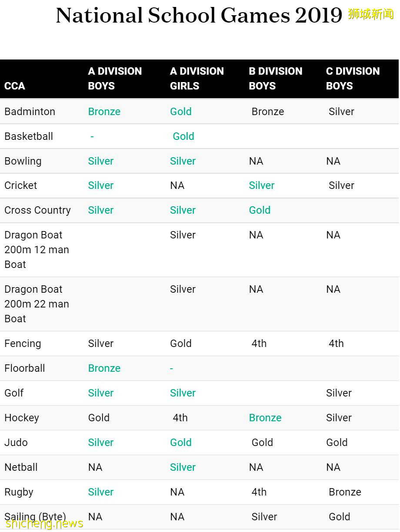The height and width of the screenshot is (532, 400).
Task: Click Bowling A Division Boys Silver link
Action: 100,161
